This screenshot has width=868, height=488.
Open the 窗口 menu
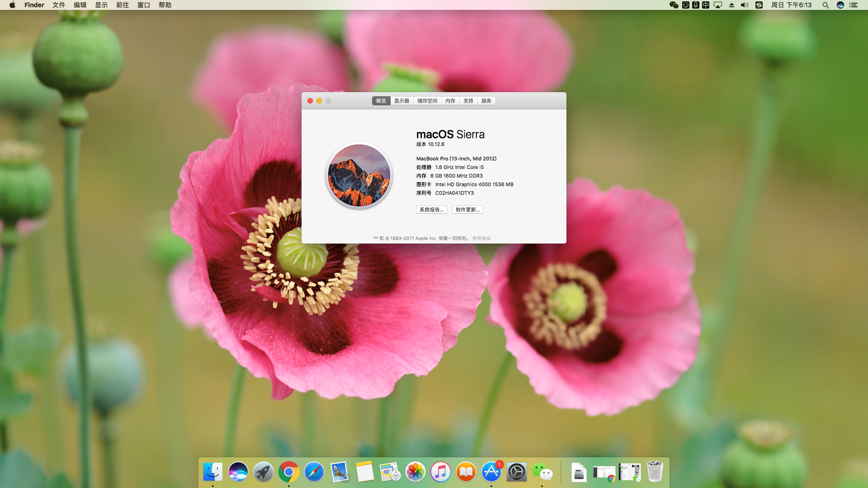click(x=144, y=5)
